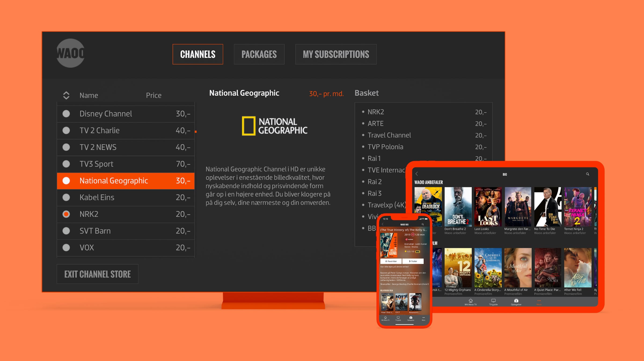Tap Assassin's Creed related film on phone

pos(415,302)
